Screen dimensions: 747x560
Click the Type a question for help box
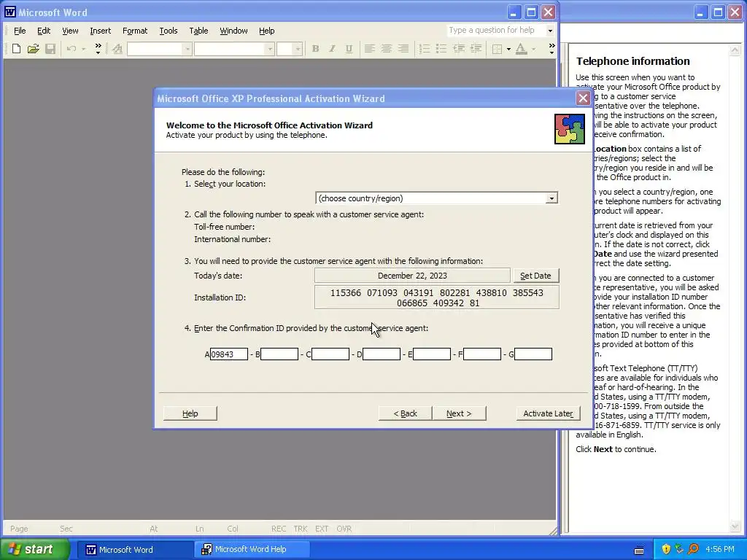[x=495, y=31]
